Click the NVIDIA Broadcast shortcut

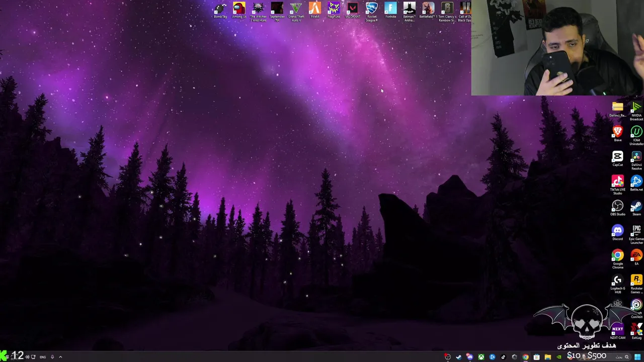tap(636, 111)
